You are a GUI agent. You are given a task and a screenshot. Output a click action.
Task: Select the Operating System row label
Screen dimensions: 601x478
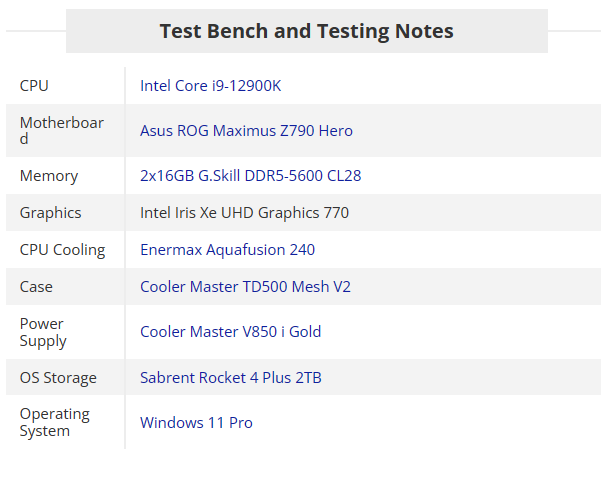[54, 423]
